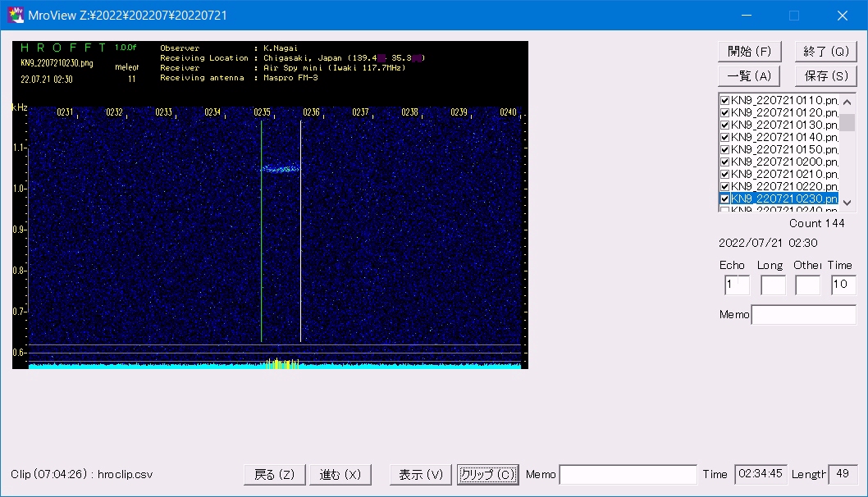Open the 一覧 (A) list view
This screenshot has width=868, height=497.
(x=749, y=75)
